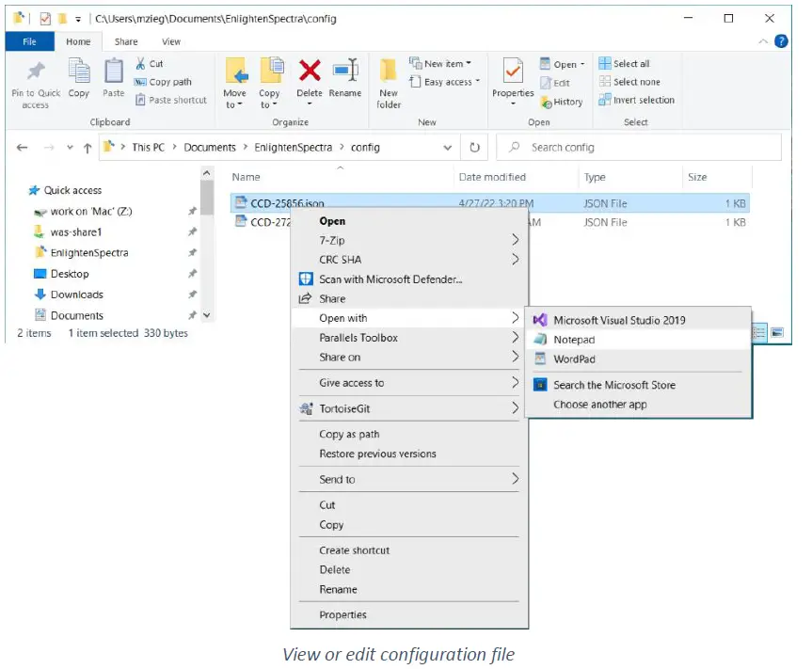The height and width of the screenshot is (669, 812).
Task: Click the Rename icon in Organize group
Action: (345, 71)
